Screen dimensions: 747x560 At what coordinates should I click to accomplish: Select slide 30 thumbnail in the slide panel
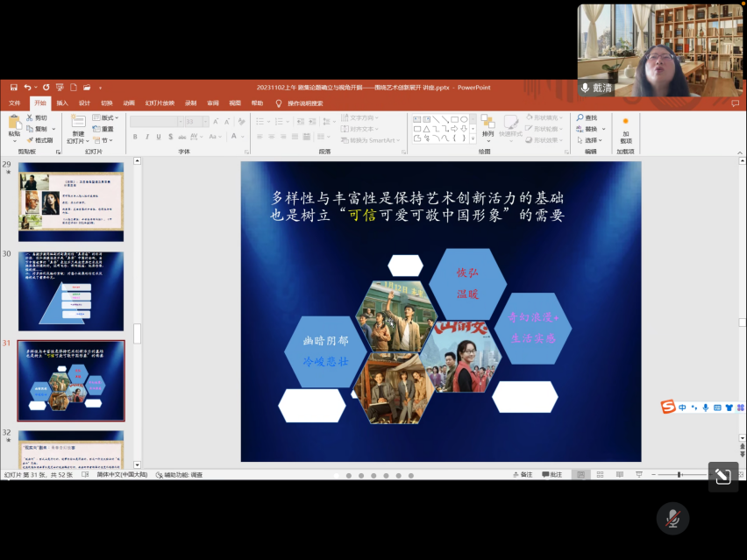71,291
